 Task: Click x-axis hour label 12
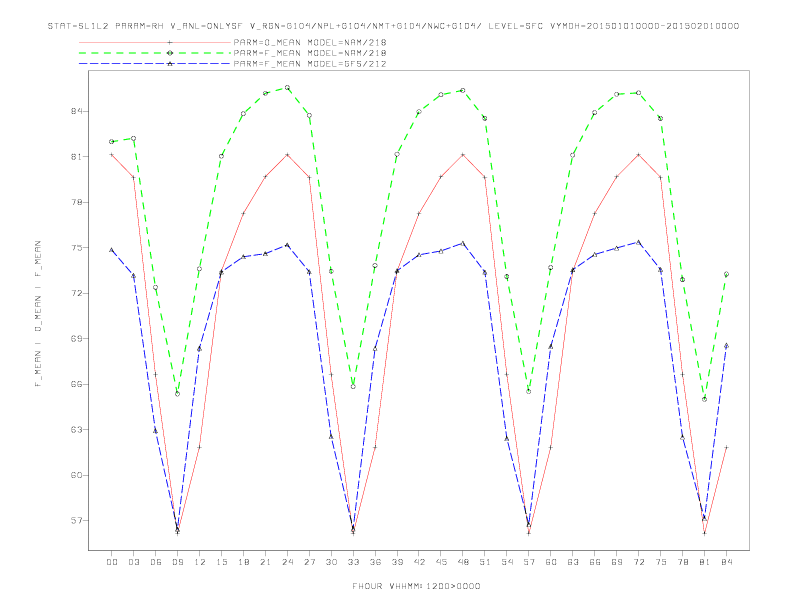200,562
